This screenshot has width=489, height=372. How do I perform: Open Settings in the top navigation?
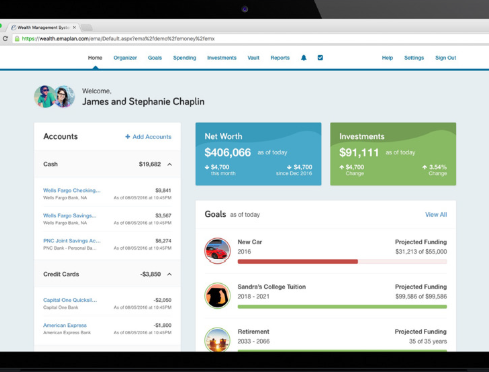click(414, 58)
